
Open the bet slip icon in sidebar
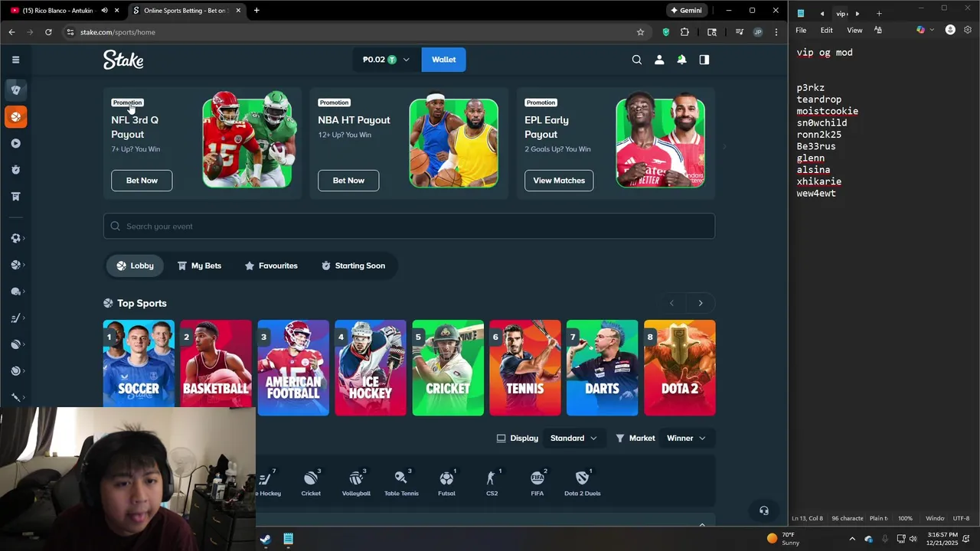pyautogui.click(x=15, y=197)
